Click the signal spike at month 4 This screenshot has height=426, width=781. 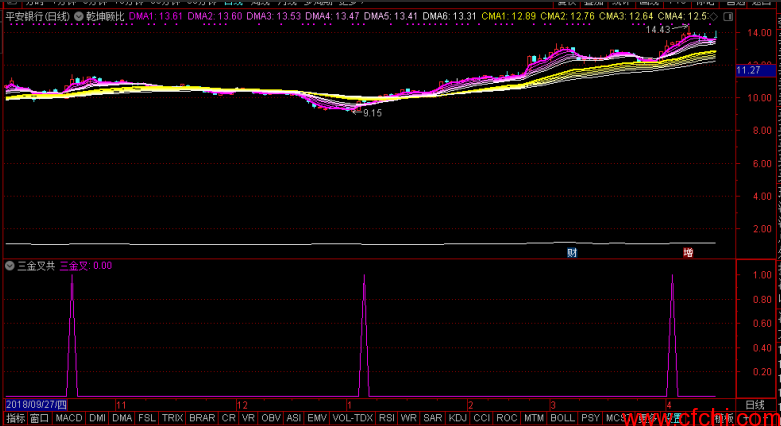pyautogui.click(x=672, y=335)
